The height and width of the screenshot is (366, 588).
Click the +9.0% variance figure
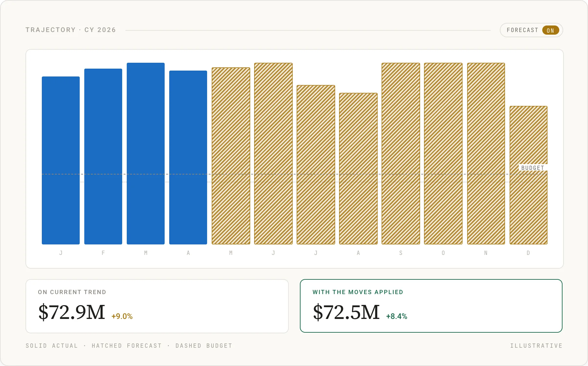point(122,316)
